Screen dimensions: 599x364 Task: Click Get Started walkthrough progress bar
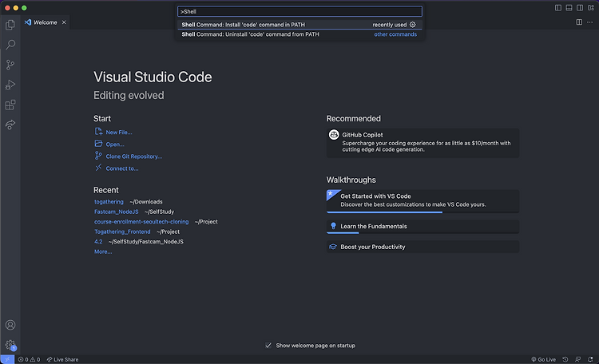pyautogui.click(x=422, y=212)
